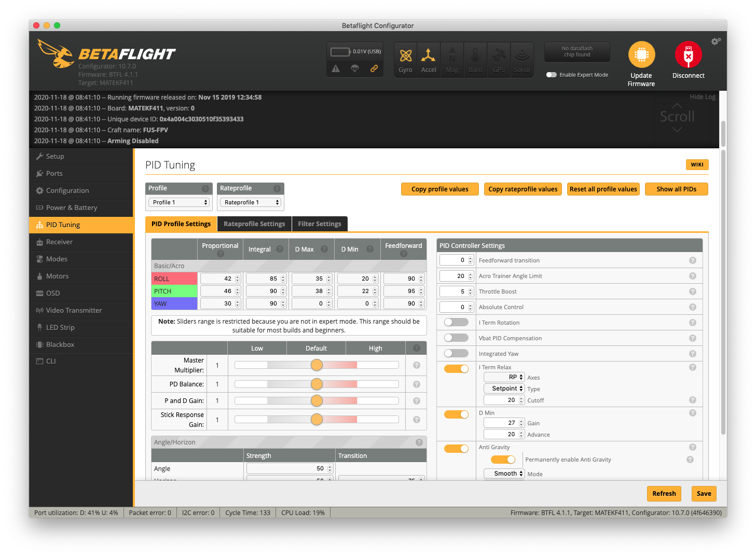Screen dimensions: 756x556
Task: Show help for the D Max column
Action: click(324, 249)
